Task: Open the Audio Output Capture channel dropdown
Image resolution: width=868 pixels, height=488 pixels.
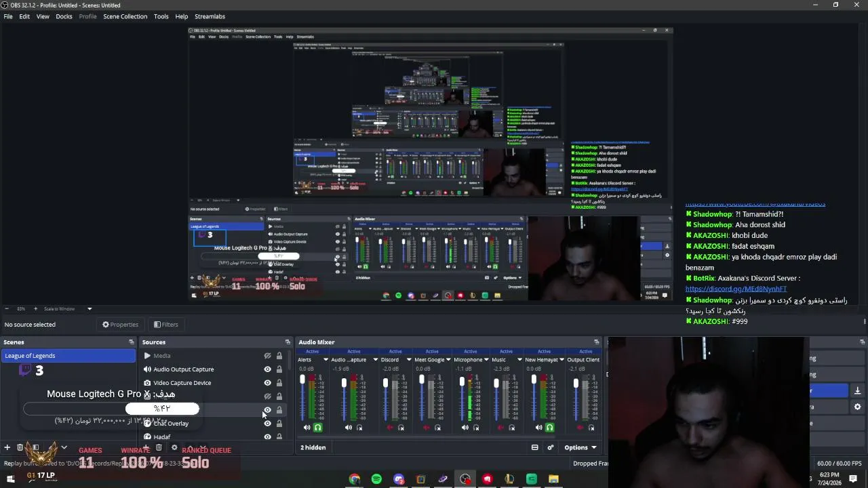Action: click(x=375, y=360)
